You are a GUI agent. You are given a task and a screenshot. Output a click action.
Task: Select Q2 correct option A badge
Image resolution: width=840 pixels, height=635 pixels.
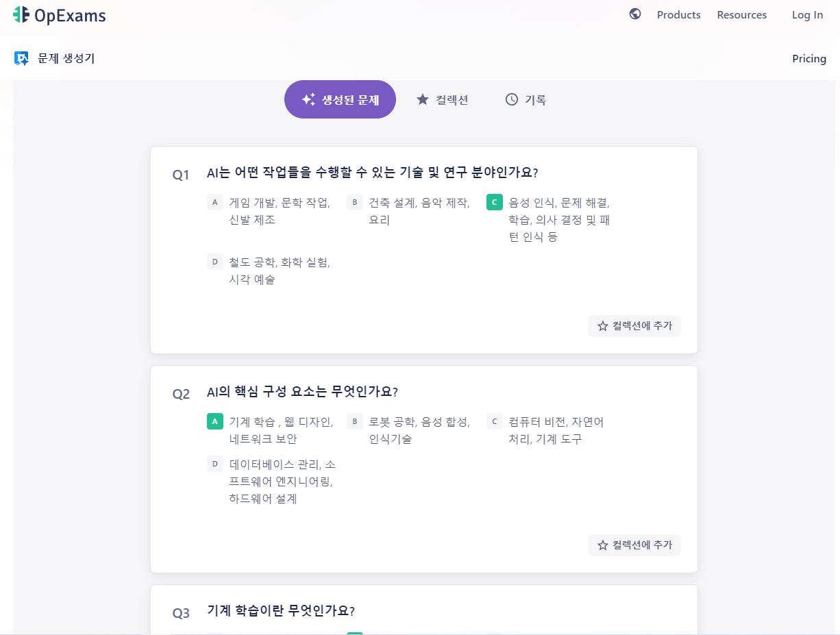pos(214,421)
